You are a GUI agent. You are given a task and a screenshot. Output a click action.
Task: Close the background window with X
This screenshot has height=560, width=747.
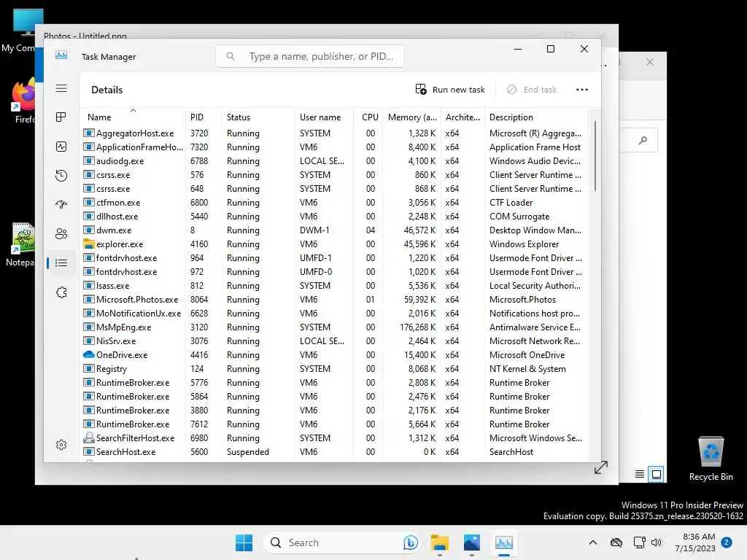point(649,62)
